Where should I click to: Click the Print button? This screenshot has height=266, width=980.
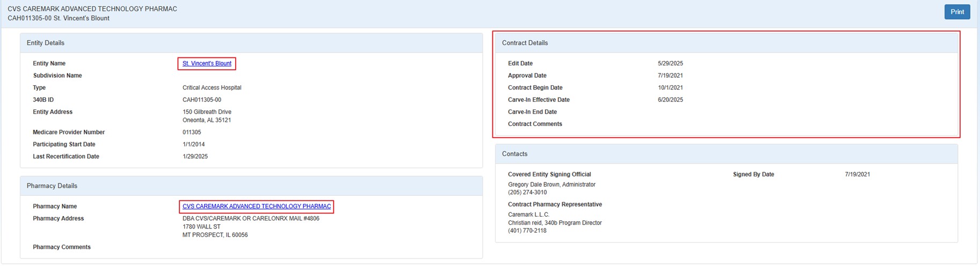(x=957, y=12)
